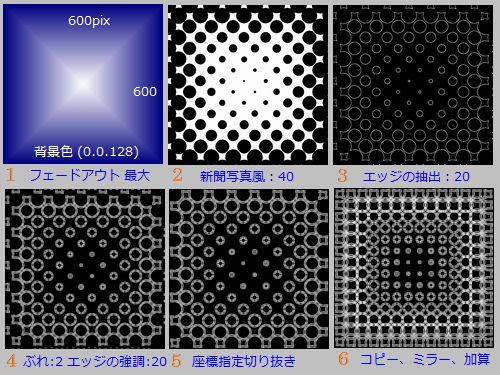Click the コピー、ミラー、加算 caption
The width and height of the screenshot is (500, 375).
pyautogui.click(x=425, y=359)
